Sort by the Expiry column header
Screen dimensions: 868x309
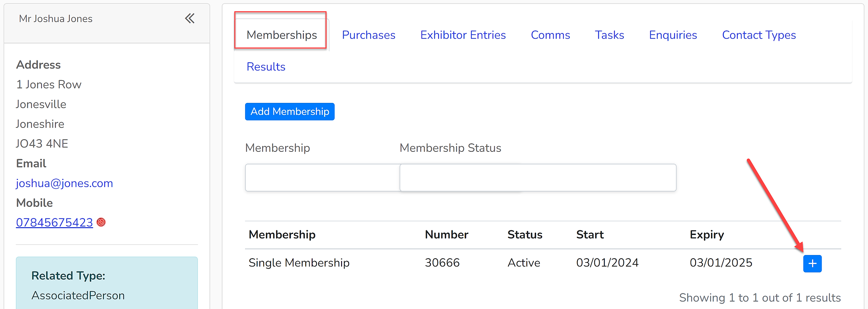pos(707,235)
